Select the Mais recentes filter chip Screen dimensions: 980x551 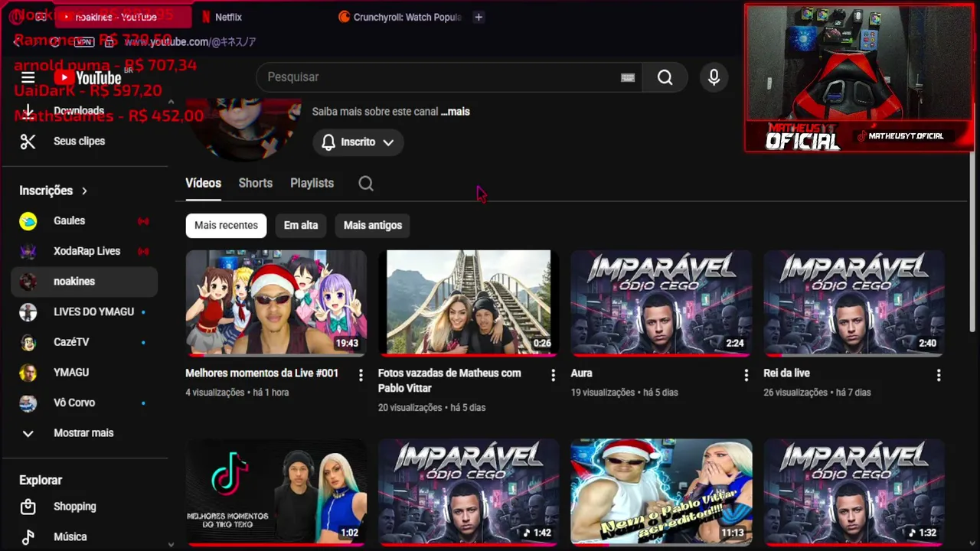tap(226, 226)
